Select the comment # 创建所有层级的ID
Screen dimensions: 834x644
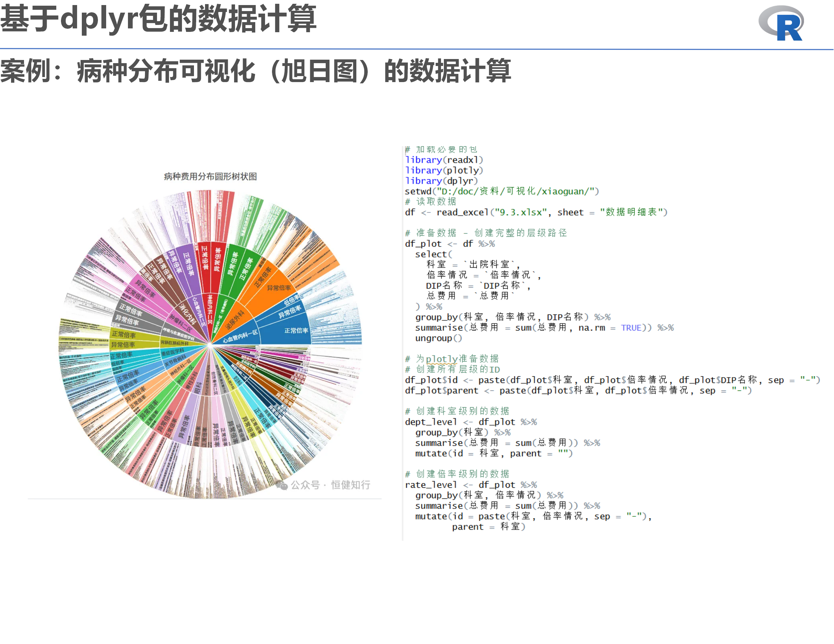click(x=452, y=369)
